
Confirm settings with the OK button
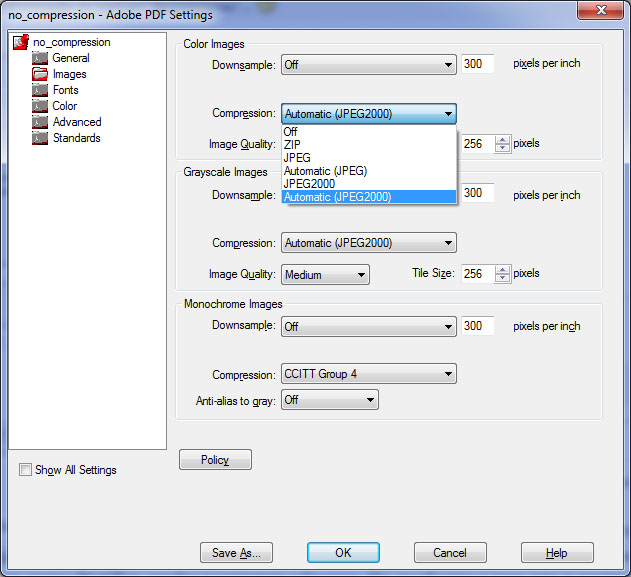click(x=343, y=552)
